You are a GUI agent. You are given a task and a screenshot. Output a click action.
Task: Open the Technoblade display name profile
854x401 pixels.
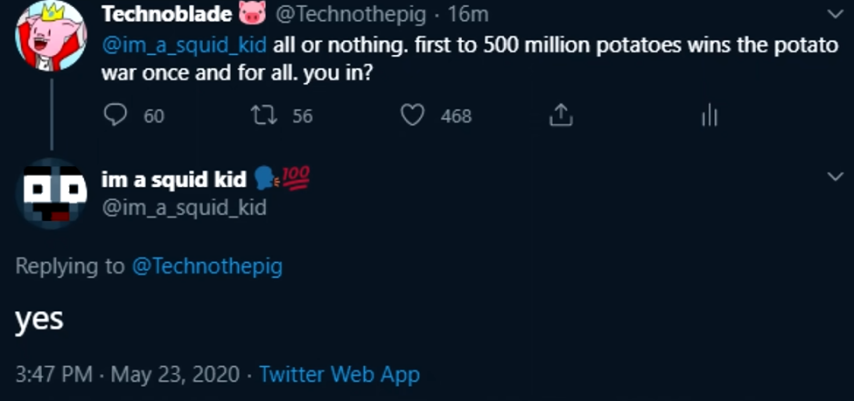click(x=167, y=14)
